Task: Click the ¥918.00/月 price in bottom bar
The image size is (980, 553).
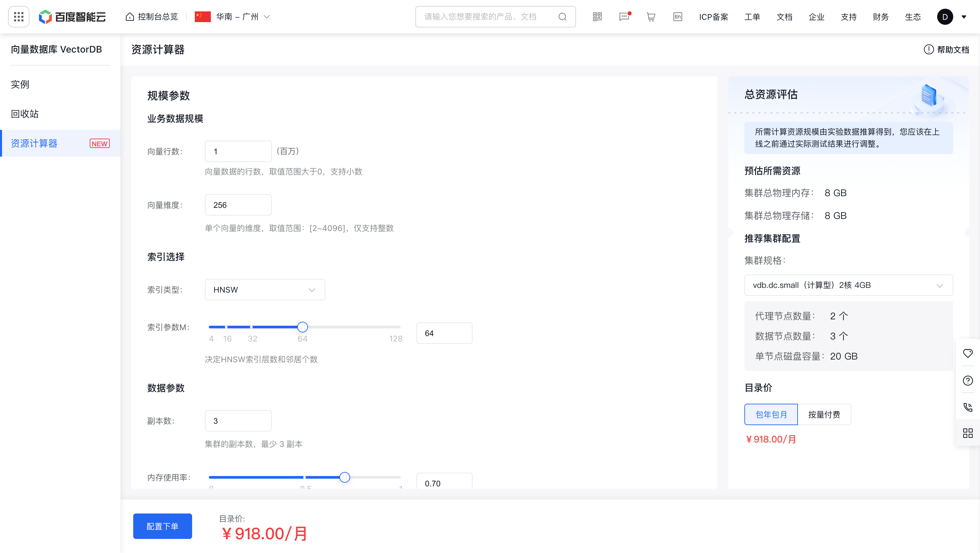Action: [x=264, y=534]
